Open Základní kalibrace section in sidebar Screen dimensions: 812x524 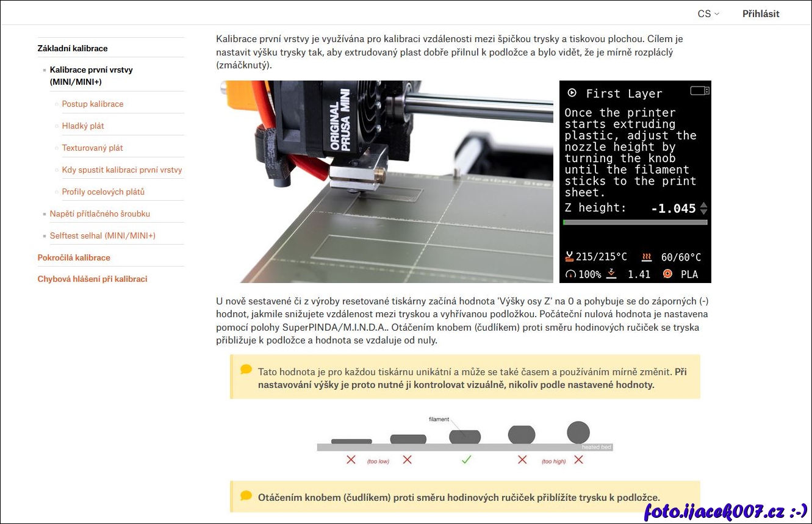pos(73,48)
